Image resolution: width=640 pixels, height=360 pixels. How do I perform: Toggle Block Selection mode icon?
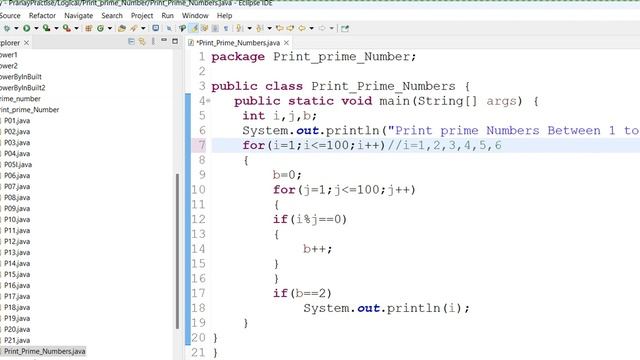click(x=215, y=28)
